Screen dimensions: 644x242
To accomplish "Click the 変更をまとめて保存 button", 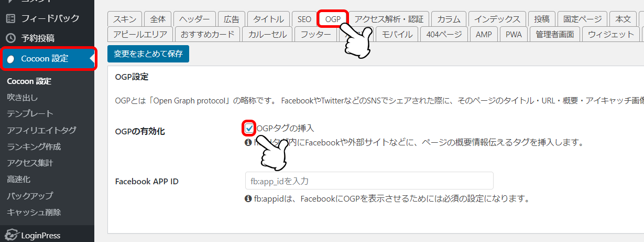I will [x=148, y=54].
